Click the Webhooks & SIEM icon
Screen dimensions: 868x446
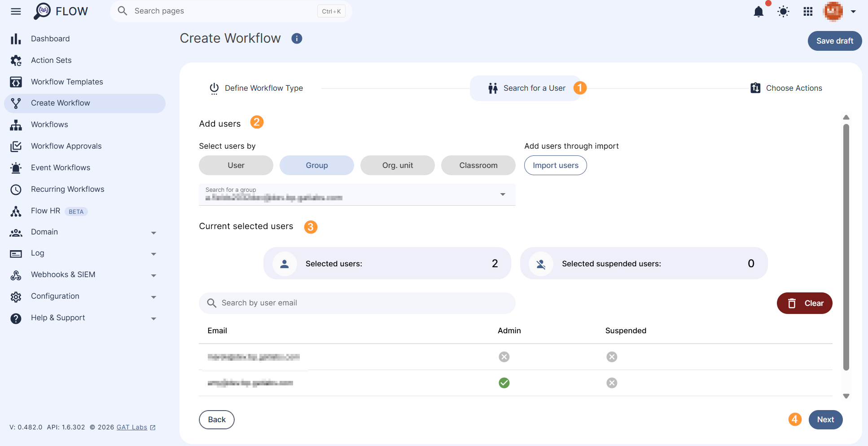(x=16, y=275)
